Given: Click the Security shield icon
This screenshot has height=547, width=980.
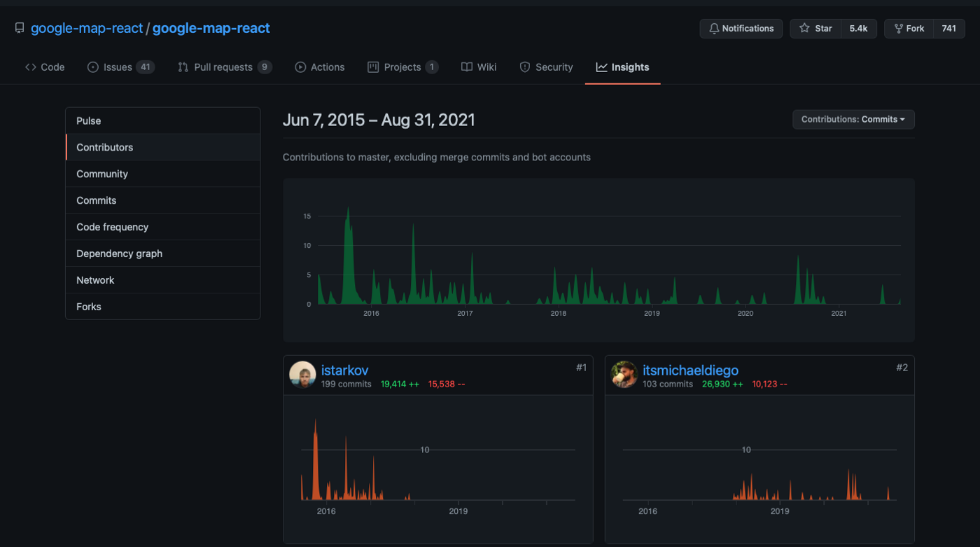Looking at the screenshot, I should click(525, 67).
